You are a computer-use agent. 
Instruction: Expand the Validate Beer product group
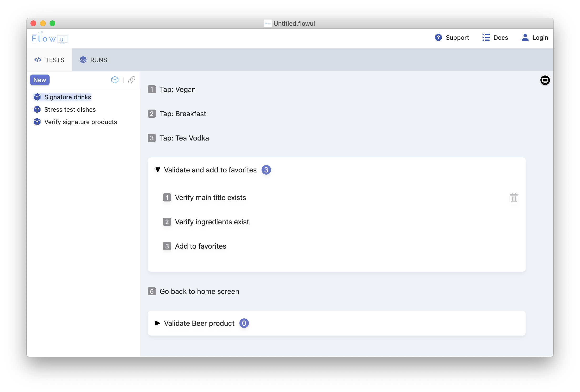(x=158, y=323)
